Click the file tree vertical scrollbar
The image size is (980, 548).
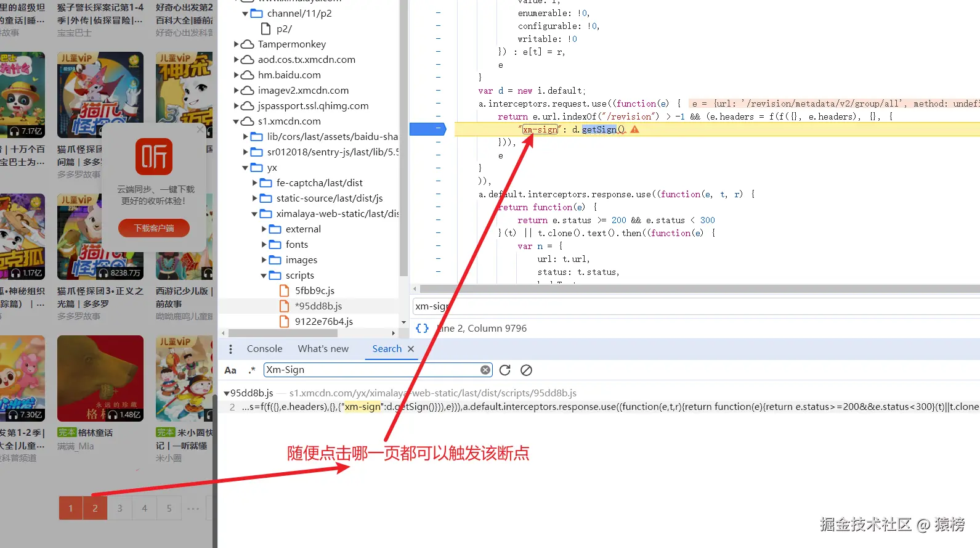click(x=403, y=138)
